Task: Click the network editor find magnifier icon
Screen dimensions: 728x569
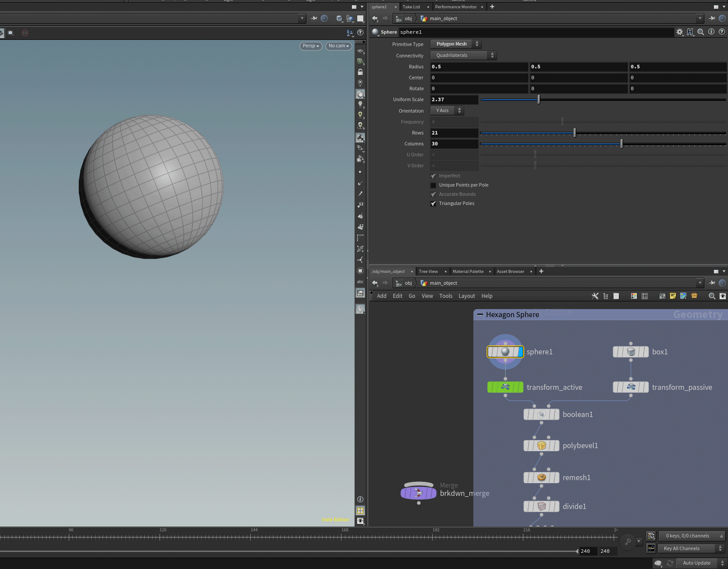Action: 712,296
